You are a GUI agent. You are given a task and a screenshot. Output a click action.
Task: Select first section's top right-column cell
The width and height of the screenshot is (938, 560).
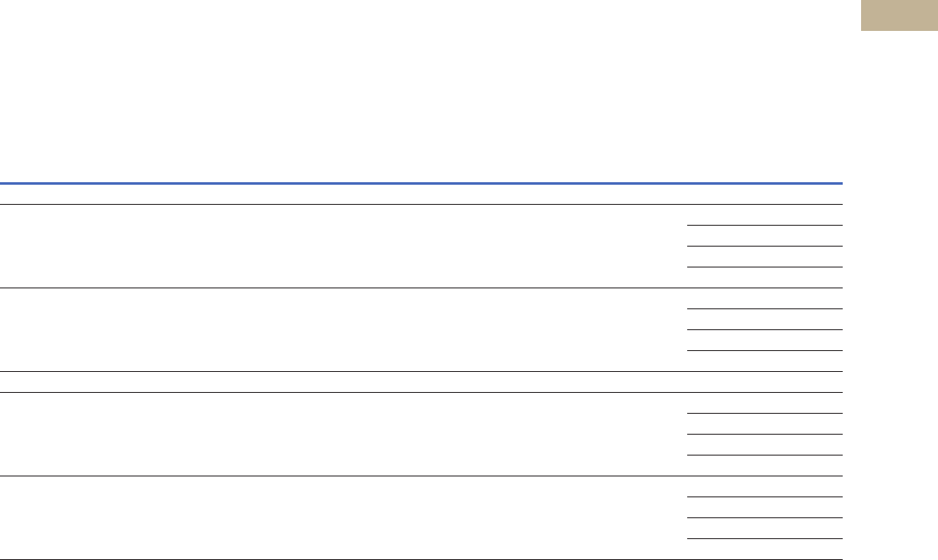coord(765,215)
